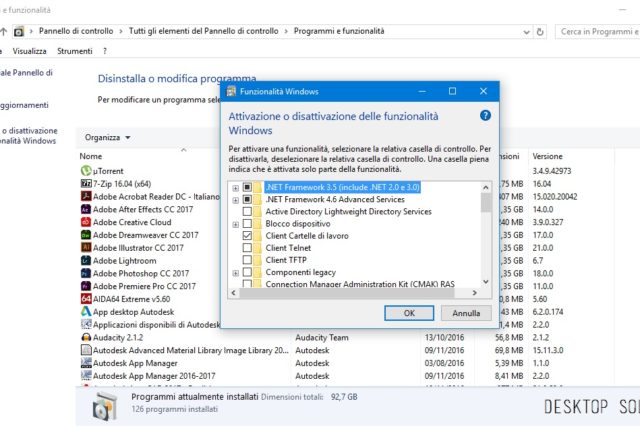Viewport: 640px width, 426px height.
Task: Click scroll up arrow in features list
Action: pyautogui.click(x=486, y=188)
